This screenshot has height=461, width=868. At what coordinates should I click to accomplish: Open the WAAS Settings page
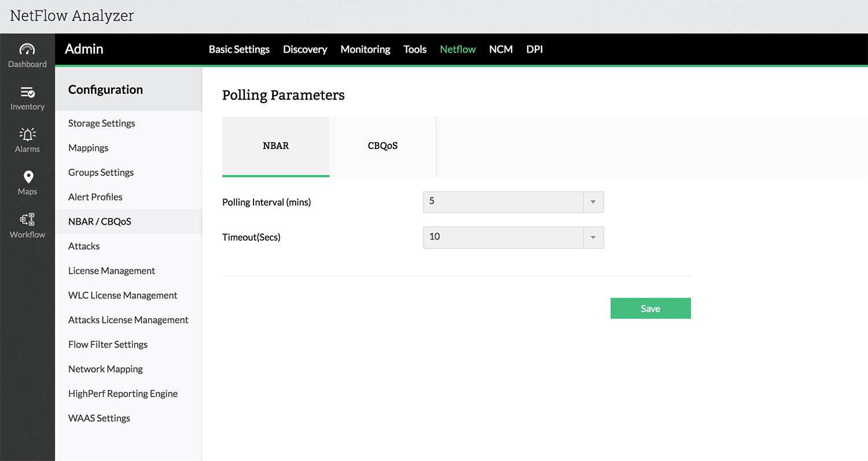[99, 418]
